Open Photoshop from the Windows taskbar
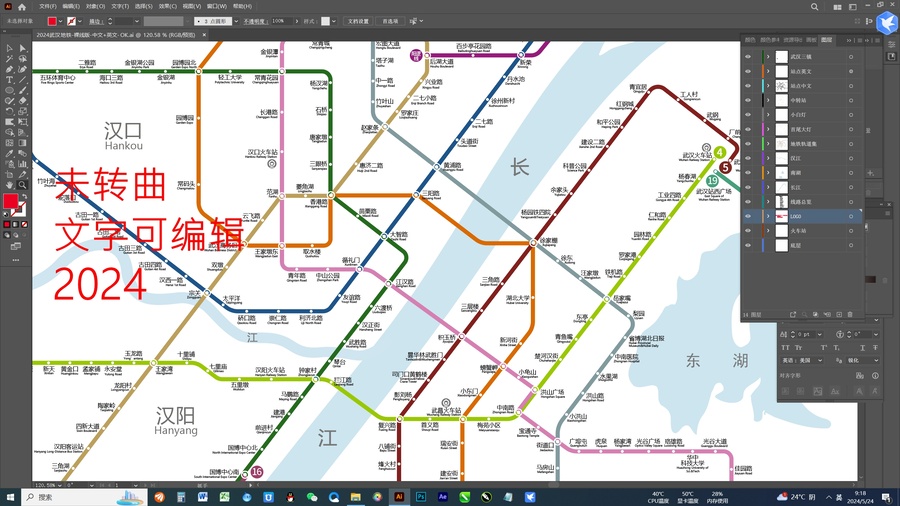This screenshot has height=506, width=900. tap(421, 497)
